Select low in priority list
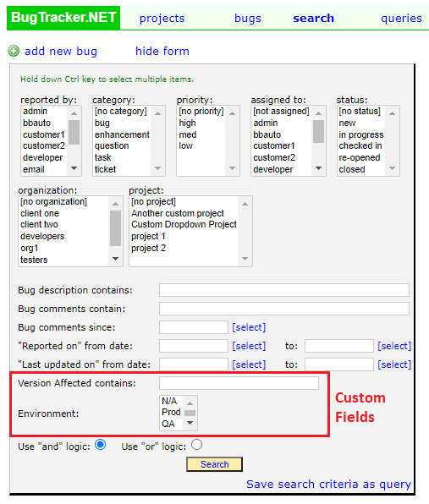The height and width of the screenshot is (504, 429). [186, 146]
